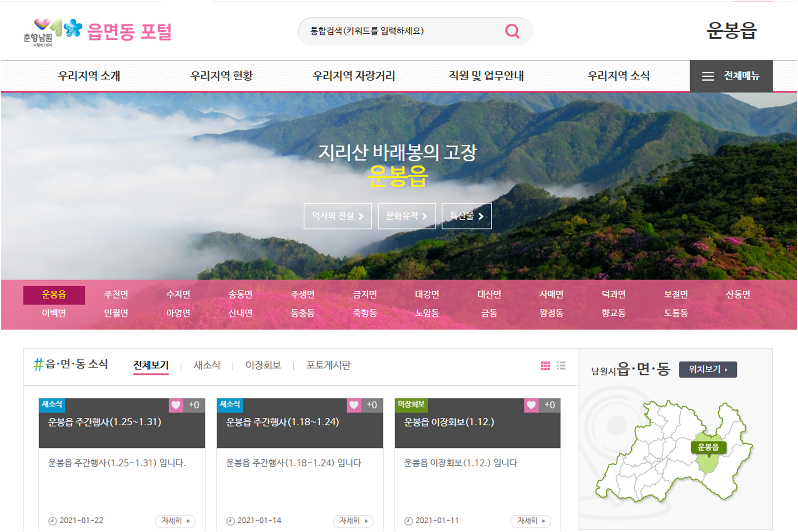
Task: Click 위치보기 button
Action: pos(708,369)
